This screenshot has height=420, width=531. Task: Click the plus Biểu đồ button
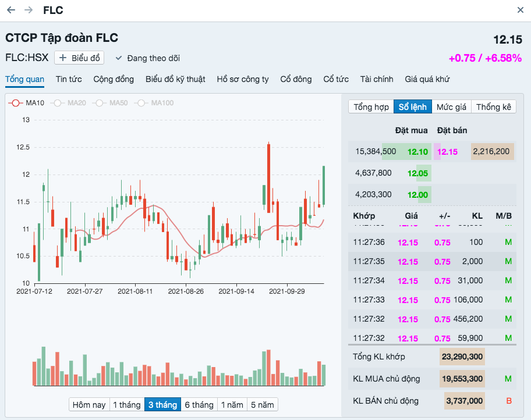click(79, 58)
